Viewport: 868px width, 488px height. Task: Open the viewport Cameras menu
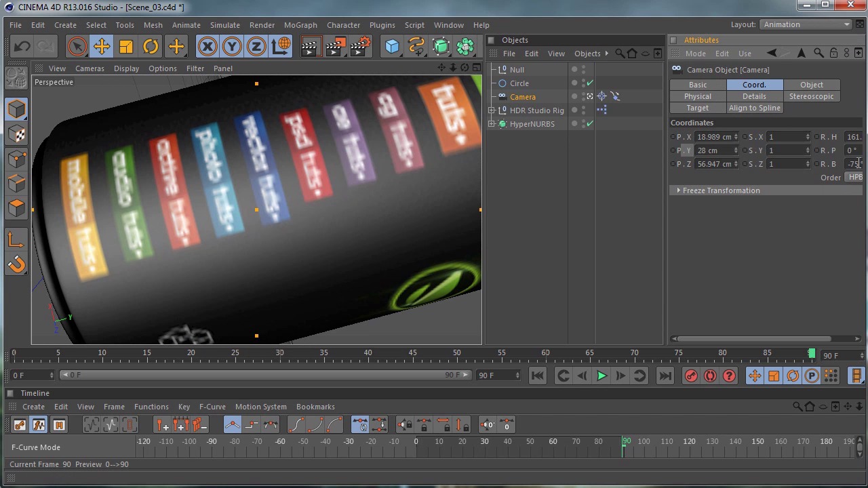(x=90, y=68)
